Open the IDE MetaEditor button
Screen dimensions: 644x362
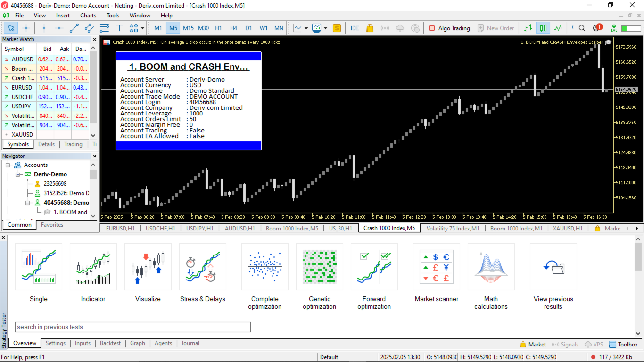[x=355, y=28]
